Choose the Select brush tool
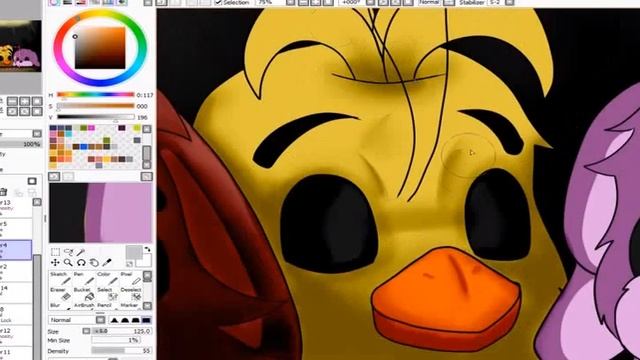 [108, 293]
